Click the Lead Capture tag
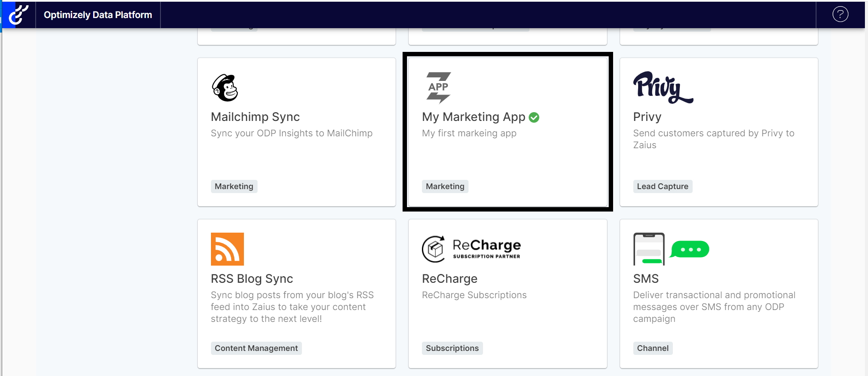 (x=663, y=186)
